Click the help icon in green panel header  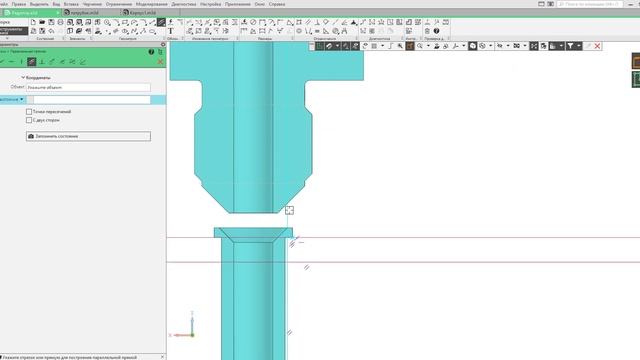tap(151, 52)
